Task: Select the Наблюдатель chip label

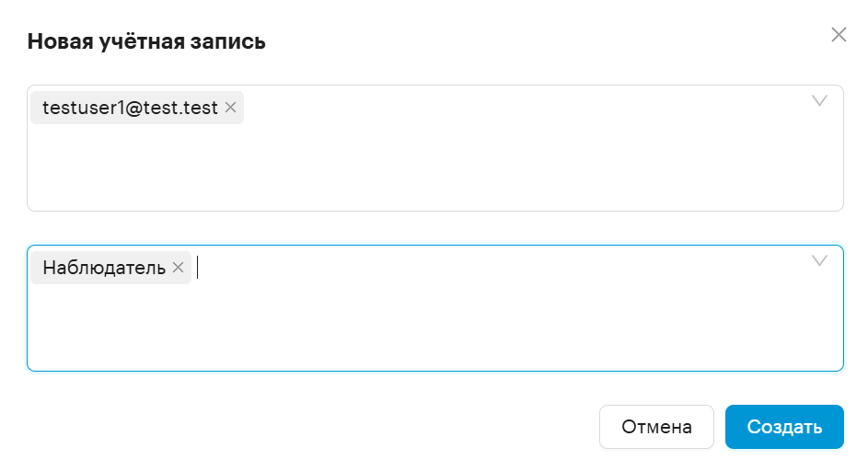Action: (104, 268)
